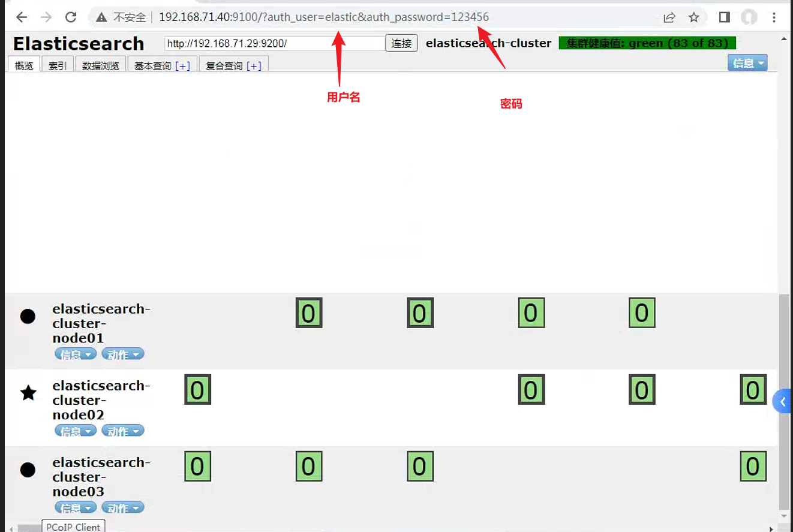Click the circle icon beside node03
793x532 pixels.
[x=28, y=470]
